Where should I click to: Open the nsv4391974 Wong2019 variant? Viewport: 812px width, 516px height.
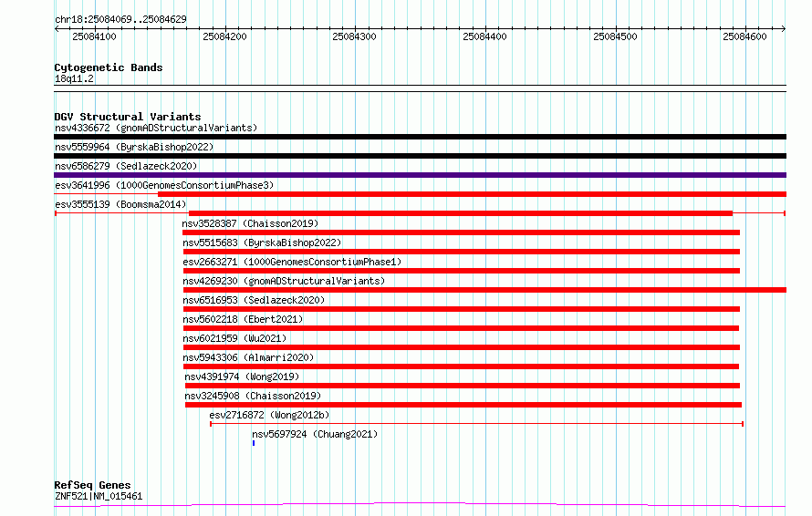point(242,377)
